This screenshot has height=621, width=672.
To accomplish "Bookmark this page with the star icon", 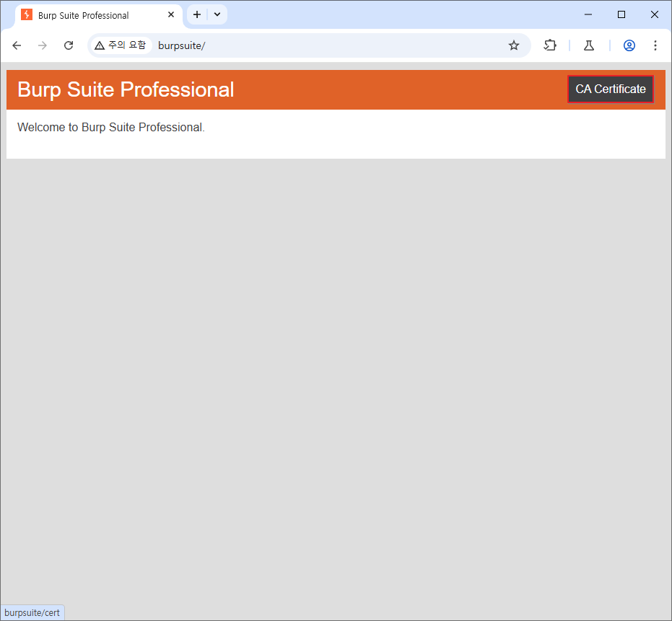I will (514, 45).
